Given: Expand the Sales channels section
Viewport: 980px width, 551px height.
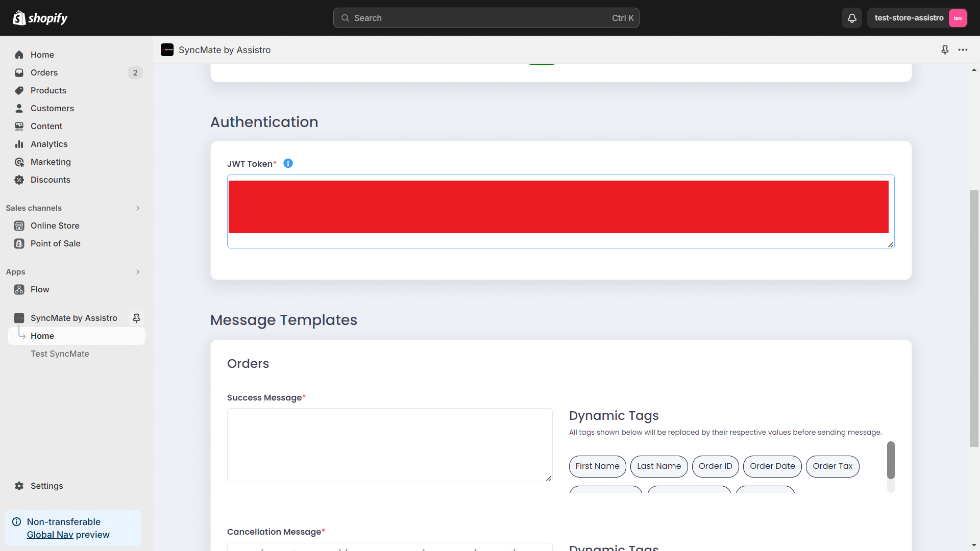Looking at the screenshot, I should [x=138, y=208].
